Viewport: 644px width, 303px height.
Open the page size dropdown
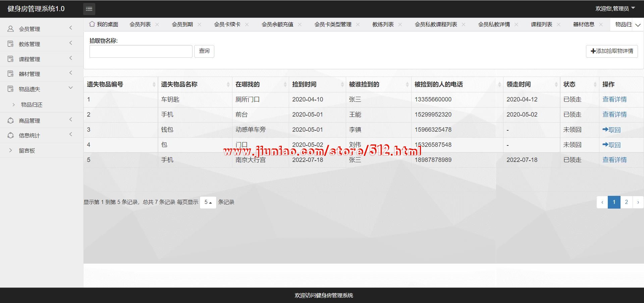coord(208,202)
